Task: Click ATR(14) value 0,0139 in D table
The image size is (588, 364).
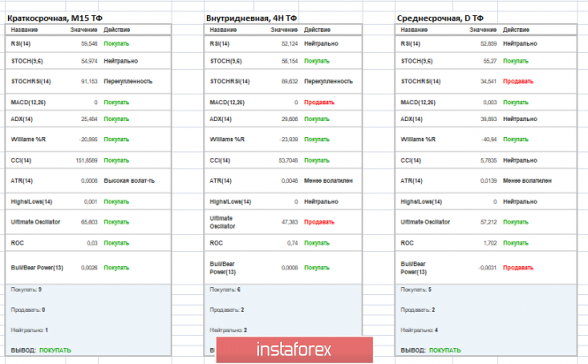Action: [489, 180]
